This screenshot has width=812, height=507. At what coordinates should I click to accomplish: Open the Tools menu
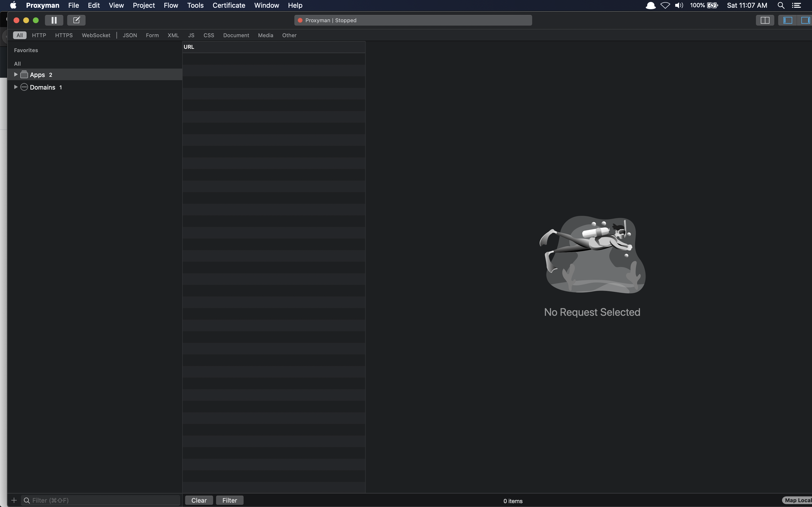point(195,5)
